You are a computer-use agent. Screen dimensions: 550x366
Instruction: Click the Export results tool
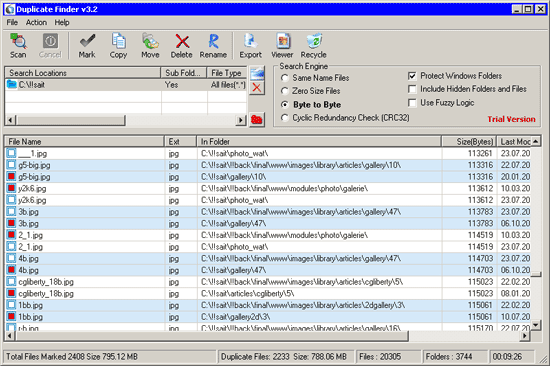tap(250, 46)
